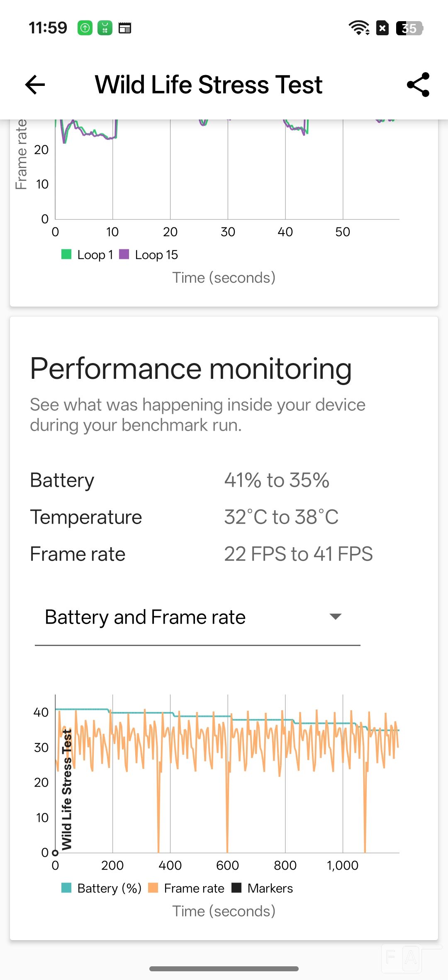Click the dropdown arrow beside chart selector
Viewport: 448px width, 980px height.
click(335, 617)
